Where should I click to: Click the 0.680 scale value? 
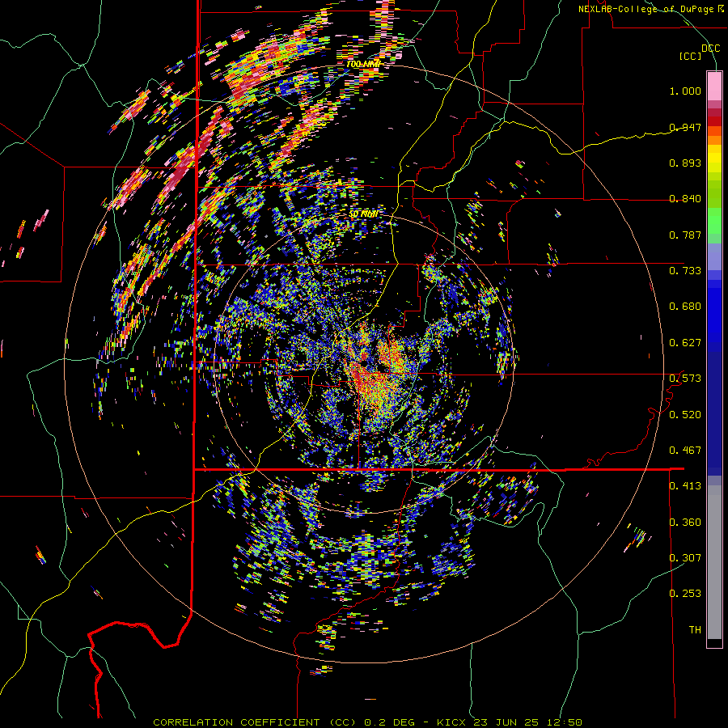(685, 307)
